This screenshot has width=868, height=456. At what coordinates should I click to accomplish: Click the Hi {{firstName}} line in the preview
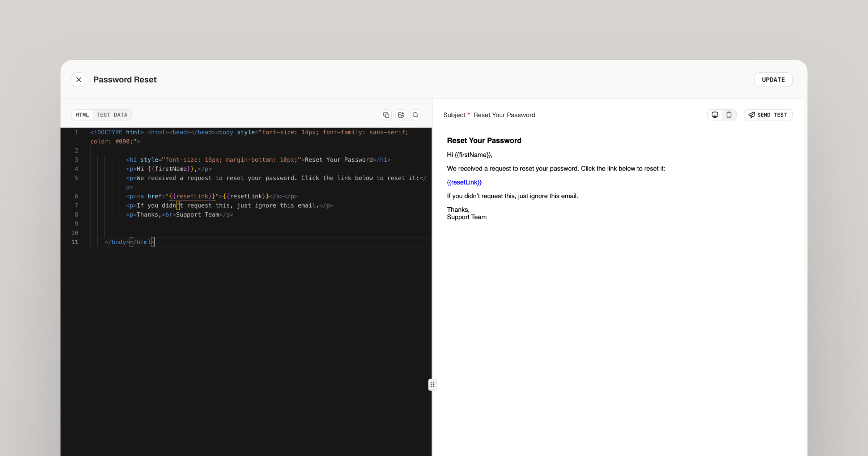pyautogui.click(x=469, y=155)
